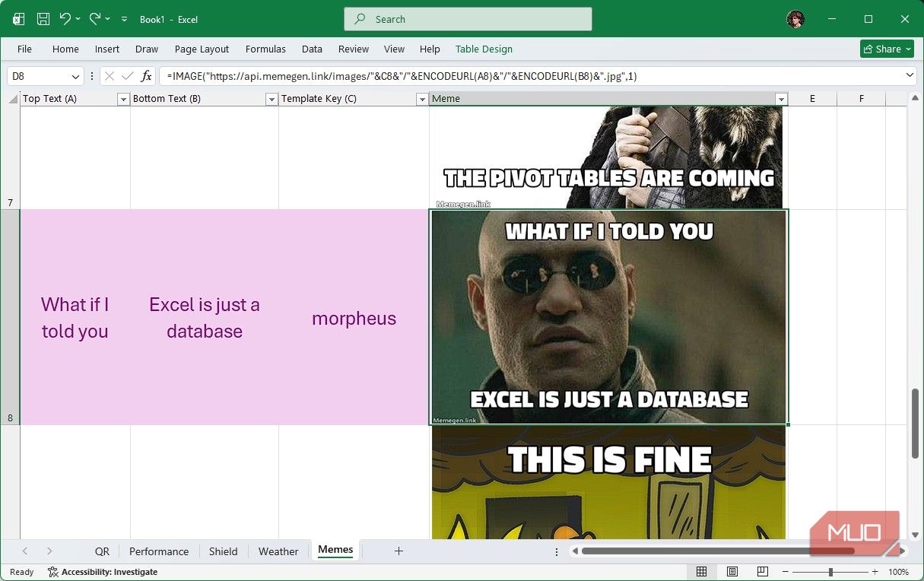Click the horizontal scrollbar thumb
924x581 pixels.
click(718, 551)
